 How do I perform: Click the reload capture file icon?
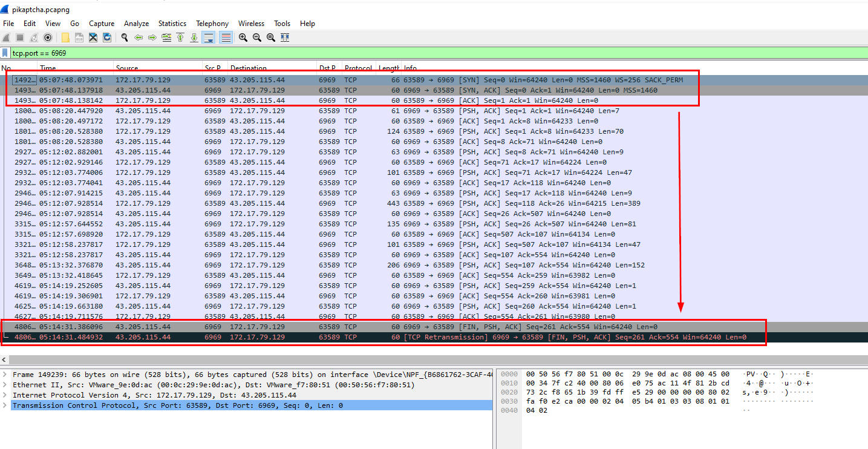tap(107, 38)
